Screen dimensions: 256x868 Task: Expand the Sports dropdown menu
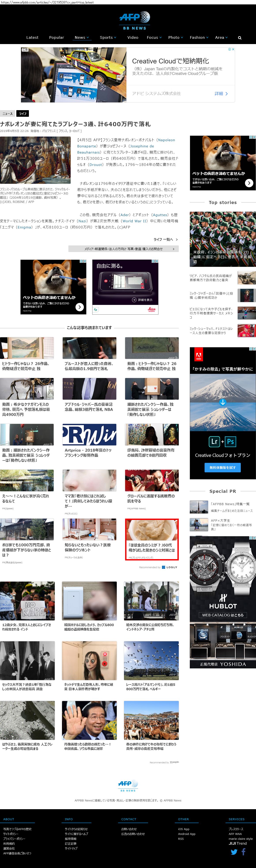coord(108,37)
